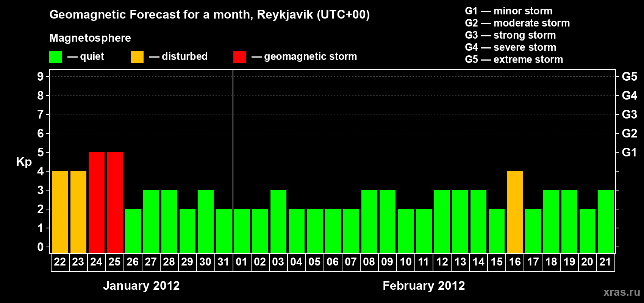Click the G5 label on right axis
This screenshot has height=303, width=644.
(630, 77)
